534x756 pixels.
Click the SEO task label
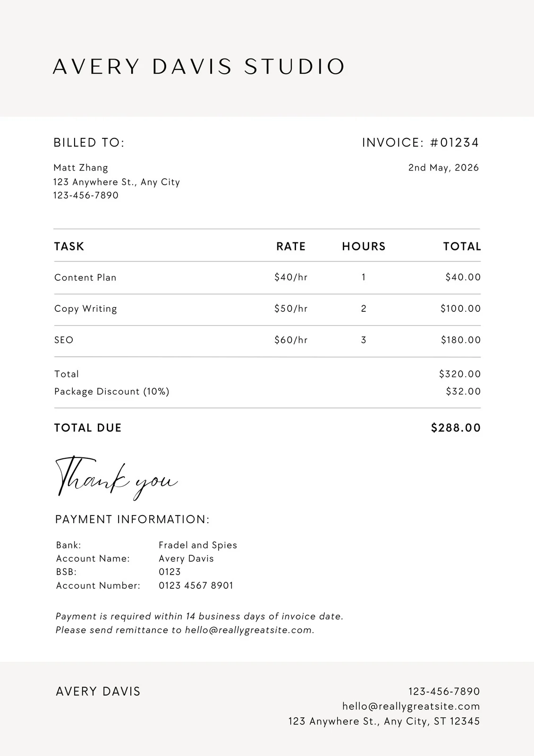[64, 340]
